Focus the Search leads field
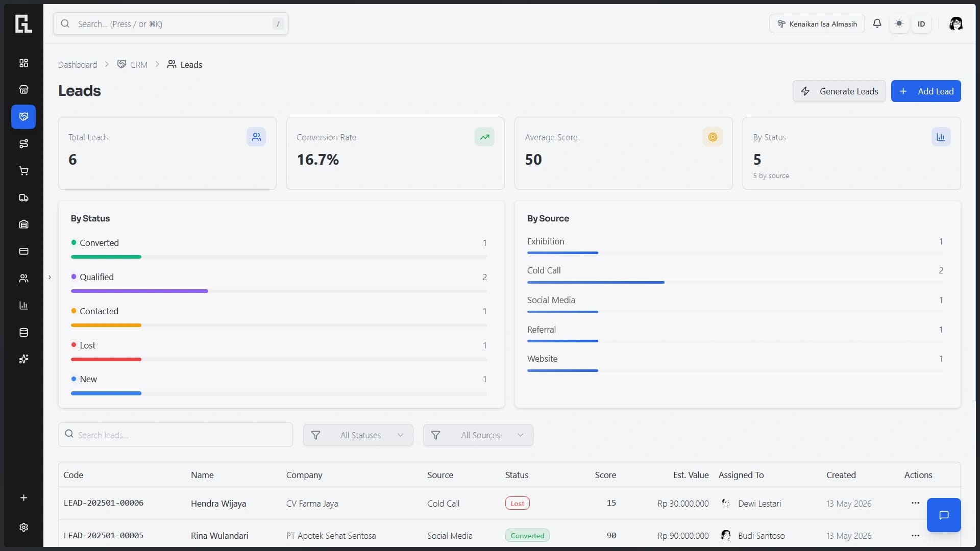Image resolution: width=980 pixels, height=551 pixels. 176,435
